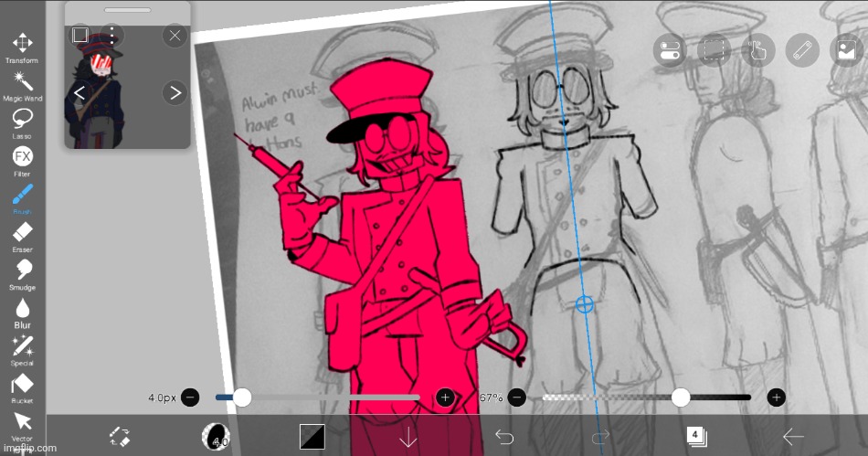Open the selection area menu icon
The image size is (868, 456).
coord(715,51)
